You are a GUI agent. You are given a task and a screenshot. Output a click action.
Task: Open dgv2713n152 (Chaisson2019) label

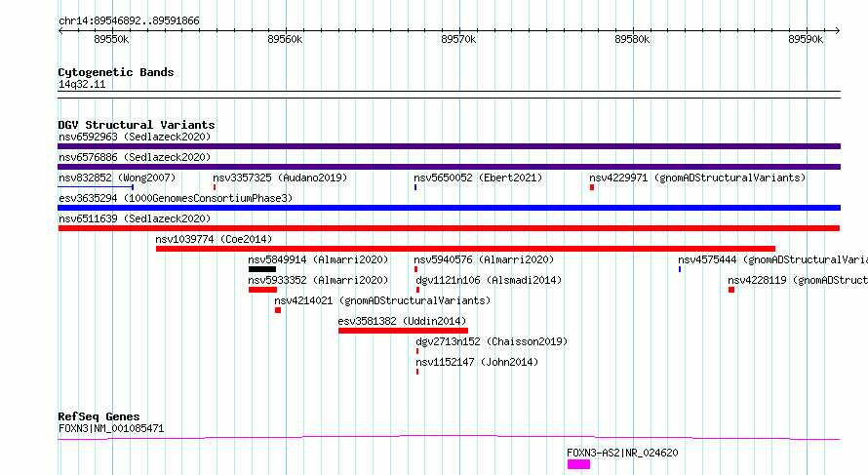point(492,341)
